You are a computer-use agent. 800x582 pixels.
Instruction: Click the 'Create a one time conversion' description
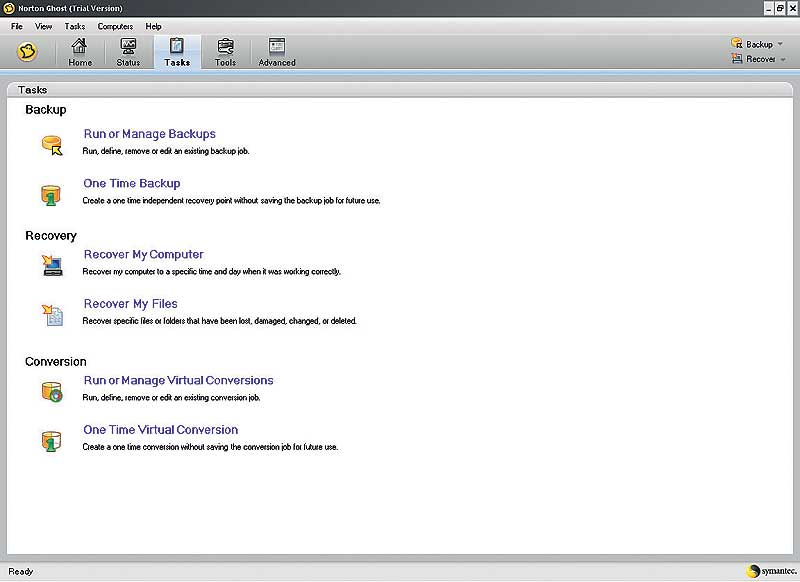tap(210, 447)
